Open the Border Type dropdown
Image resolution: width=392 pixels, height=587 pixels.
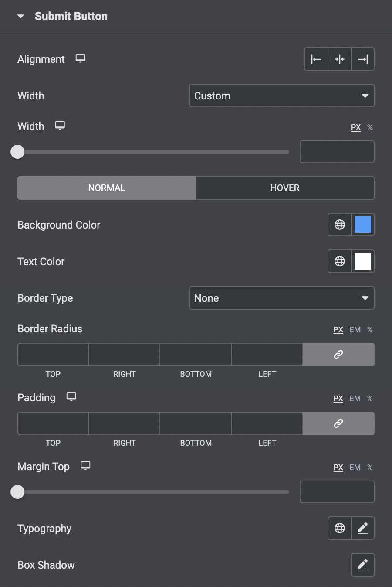tap(281, 298)
